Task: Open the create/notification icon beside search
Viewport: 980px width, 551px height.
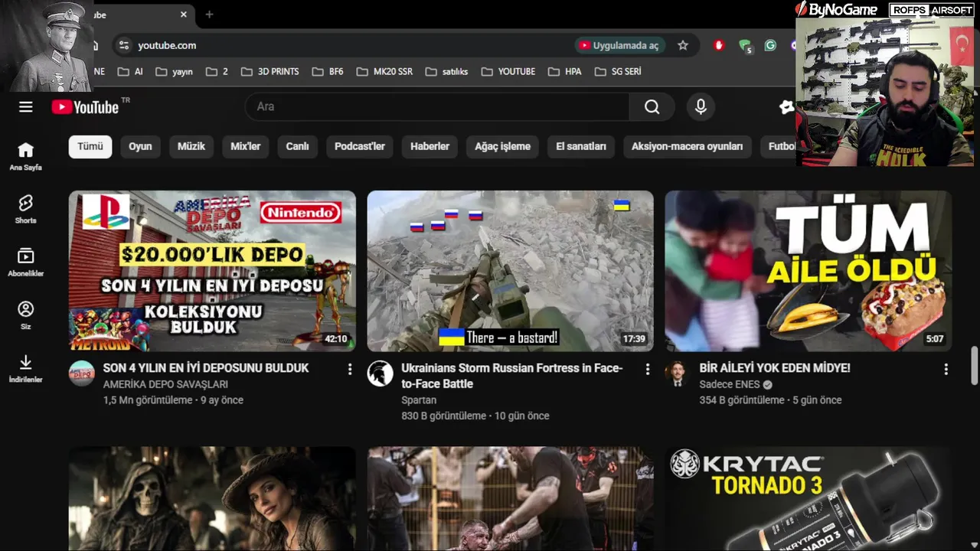Action: coord(786,107)
